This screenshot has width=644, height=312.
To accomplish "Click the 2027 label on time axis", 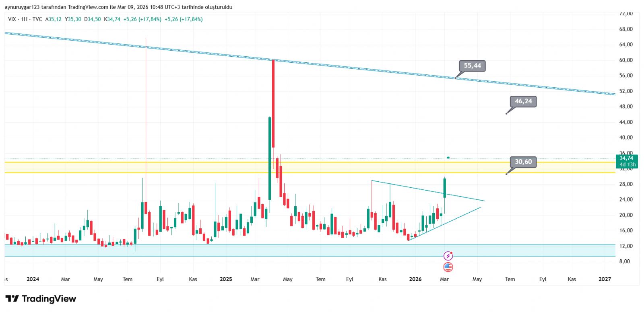I will click(x=605, y=279).
